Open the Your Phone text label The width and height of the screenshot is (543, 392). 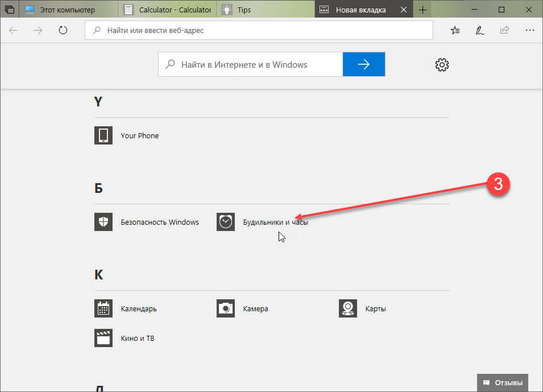point(140,135)
